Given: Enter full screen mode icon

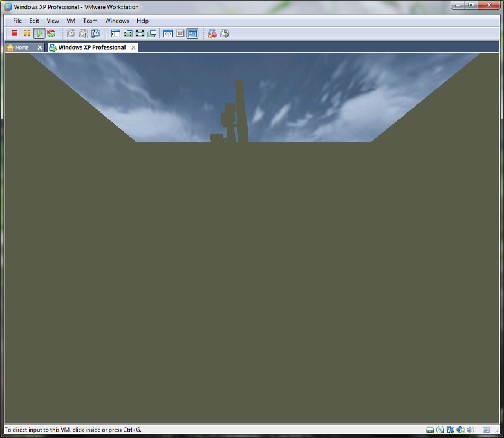Looking at the screenshot, I should click(x=140, y=33).
